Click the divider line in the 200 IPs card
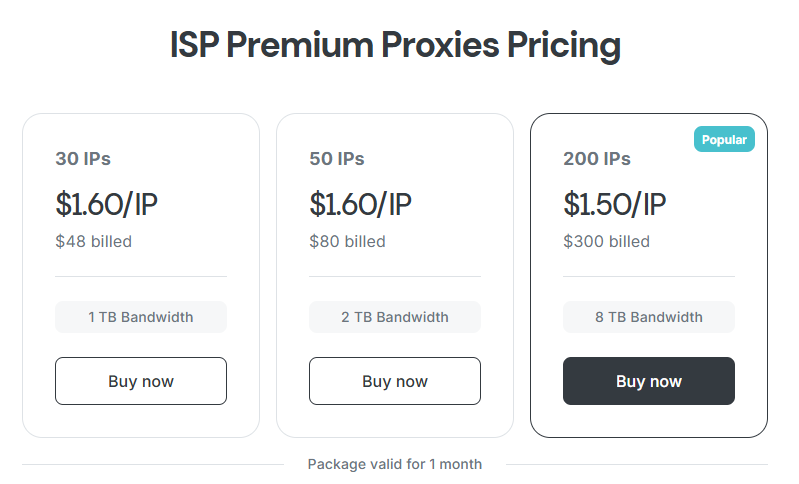Image resolution: width=799 pixels, height=484 pixels. click(649, 276)
